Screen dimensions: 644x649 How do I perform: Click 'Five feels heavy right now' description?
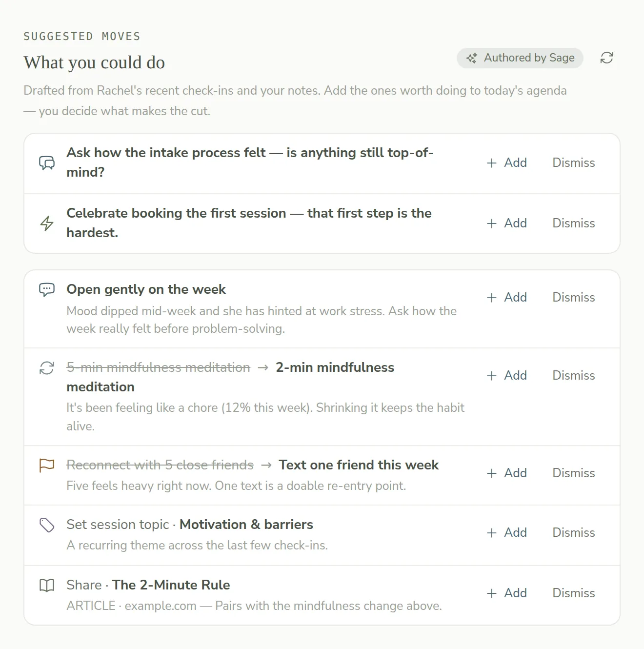[236, 486]
